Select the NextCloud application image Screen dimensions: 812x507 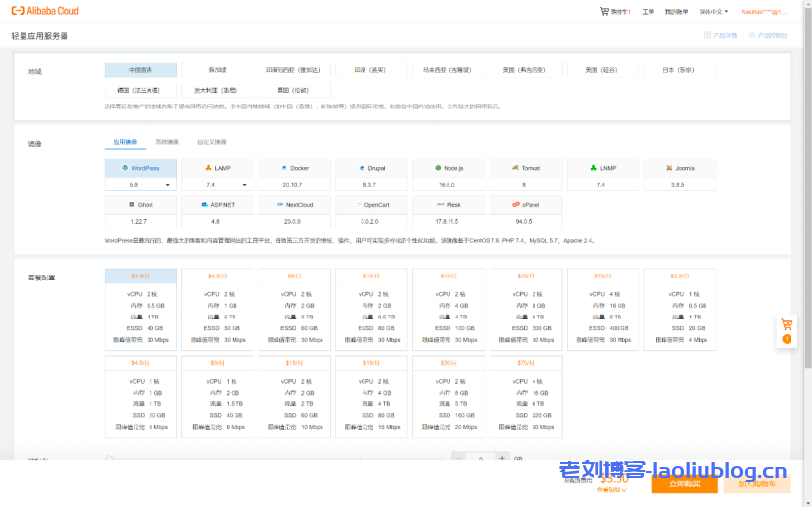[294, 205]
